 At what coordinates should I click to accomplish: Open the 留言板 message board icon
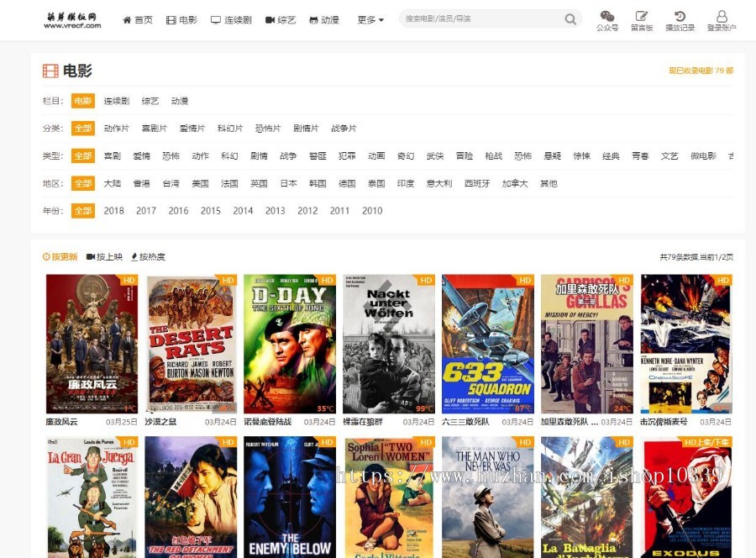point(642,21)
